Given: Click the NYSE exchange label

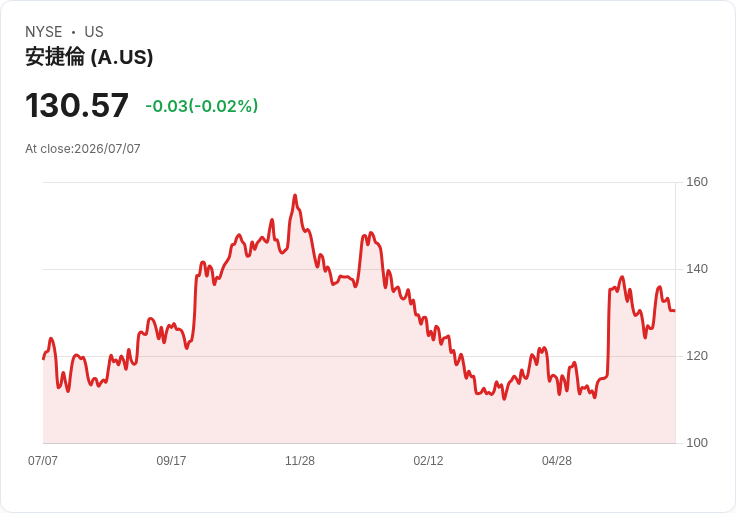Looking at the screenshot, I should point(44,32).
